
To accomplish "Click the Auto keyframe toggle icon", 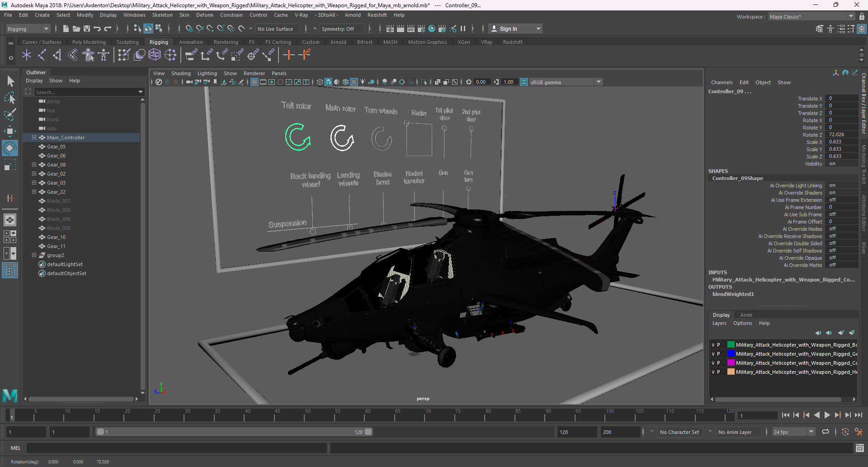I will pos(845,432).
